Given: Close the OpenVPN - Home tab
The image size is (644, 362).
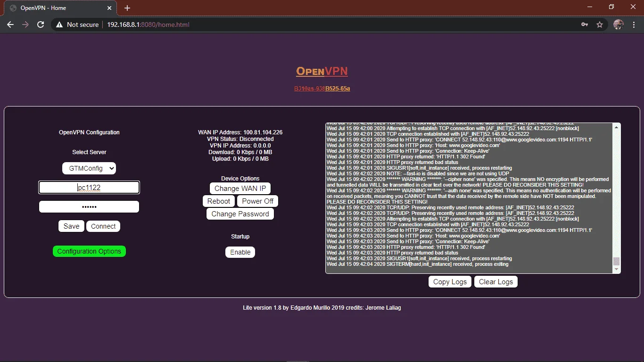Looking at the screenshot, I should coord(109,8).
